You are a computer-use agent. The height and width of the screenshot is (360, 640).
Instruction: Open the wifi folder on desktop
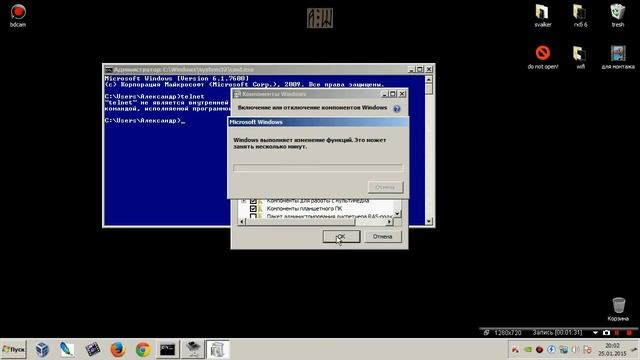(580, 57)
